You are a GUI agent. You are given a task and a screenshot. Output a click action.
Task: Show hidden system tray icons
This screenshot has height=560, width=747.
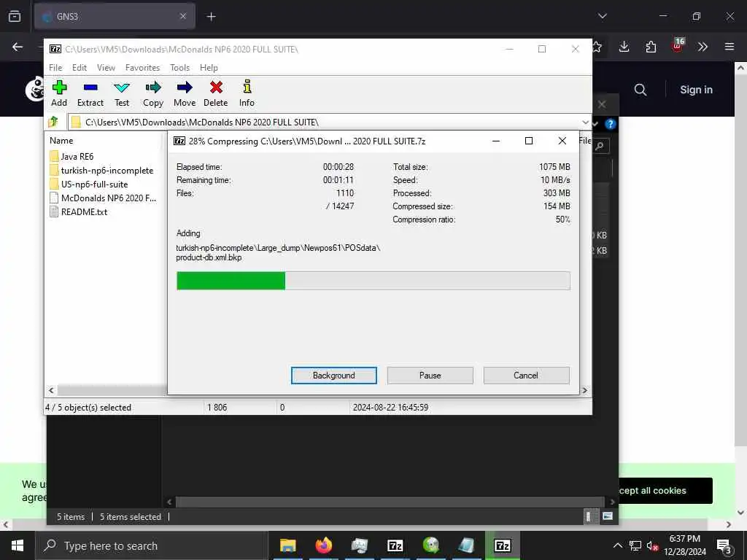(x=617, y=545)
